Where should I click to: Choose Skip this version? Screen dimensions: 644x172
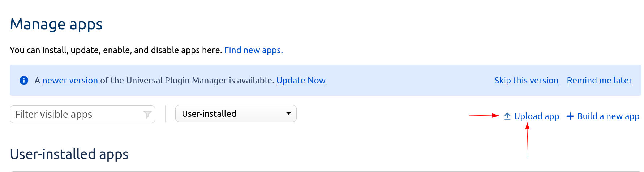[x=526, y=81]
